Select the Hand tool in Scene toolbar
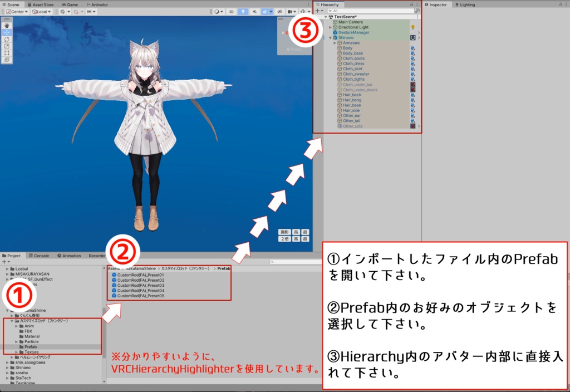Image resolution: width=570 pixels, height=392 pixels. coord(7,26)
